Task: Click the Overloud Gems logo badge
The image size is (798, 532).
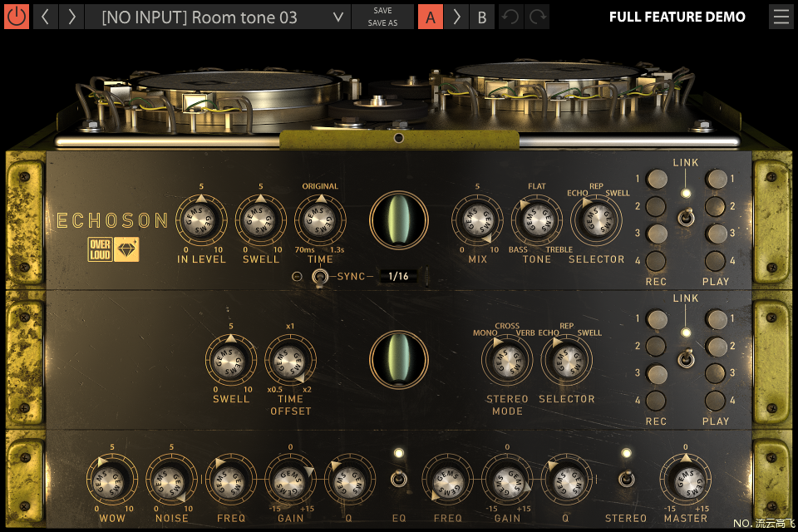Action: click(113, 249)
